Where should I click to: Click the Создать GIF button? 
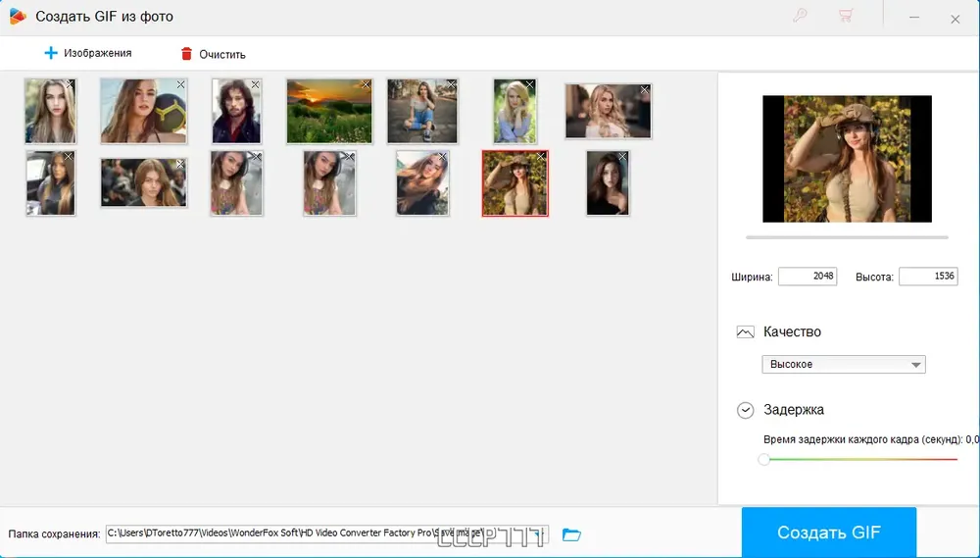click(x=829, y=533)
